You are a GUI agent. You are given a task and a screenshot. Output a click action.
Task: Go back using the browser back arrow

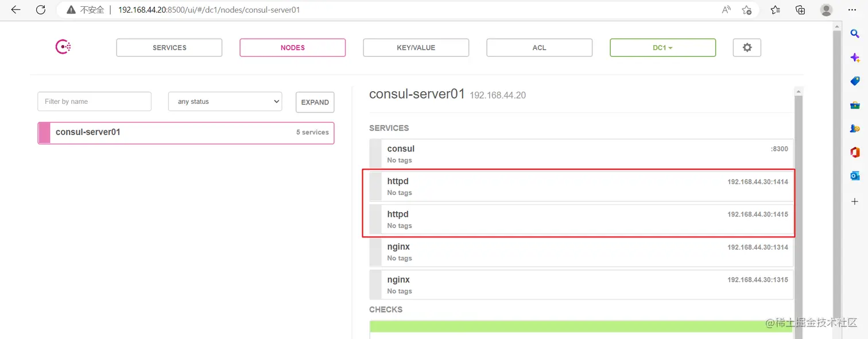(x=15, y=10)
